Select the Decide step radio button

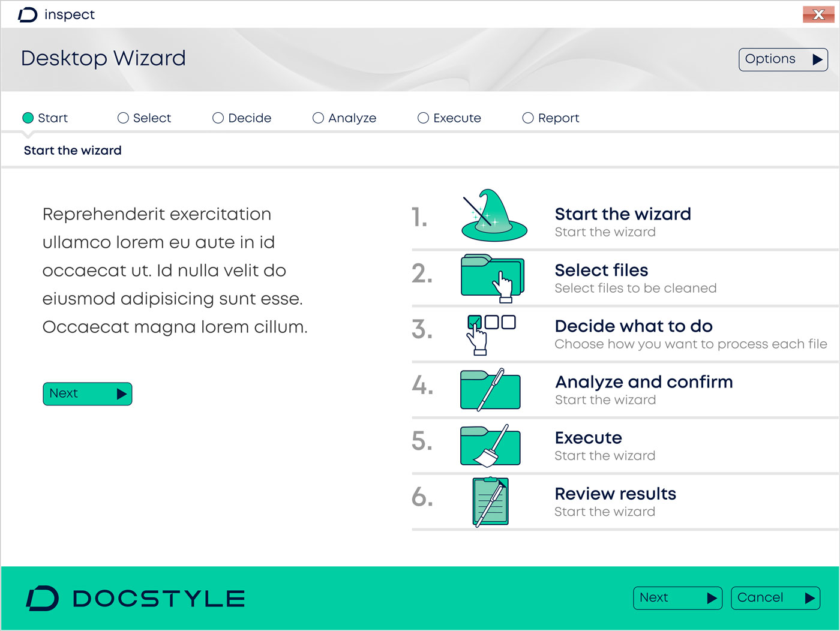(x=218, y=118)
